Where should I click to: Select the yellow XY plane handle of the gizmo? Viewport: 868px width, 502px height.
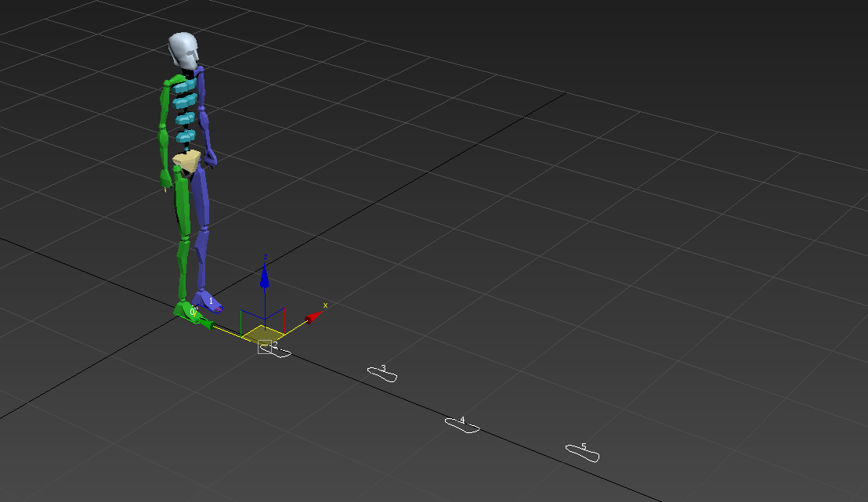pyautogui.click(x=263, y=334)
